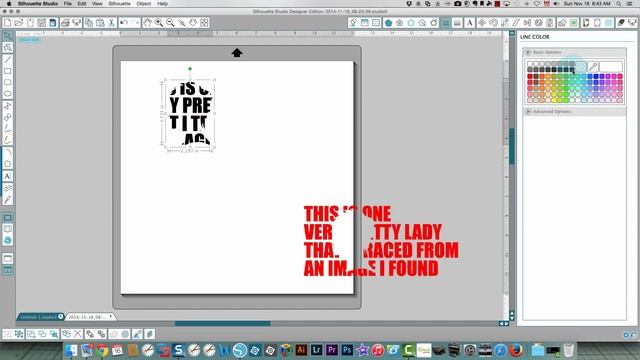Pick the eyedropper color picker tool
This screenshot has height=360, width=640.
593,66
